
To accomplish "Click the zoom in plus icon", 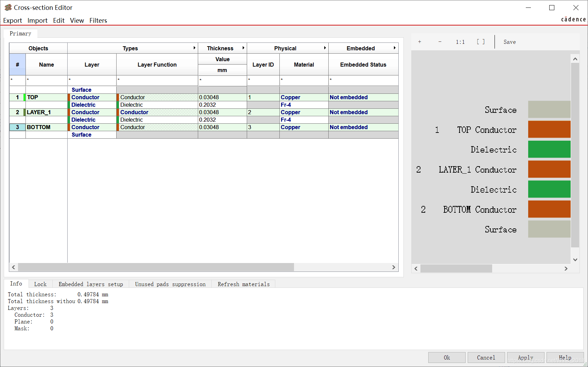I will [420, 42].
